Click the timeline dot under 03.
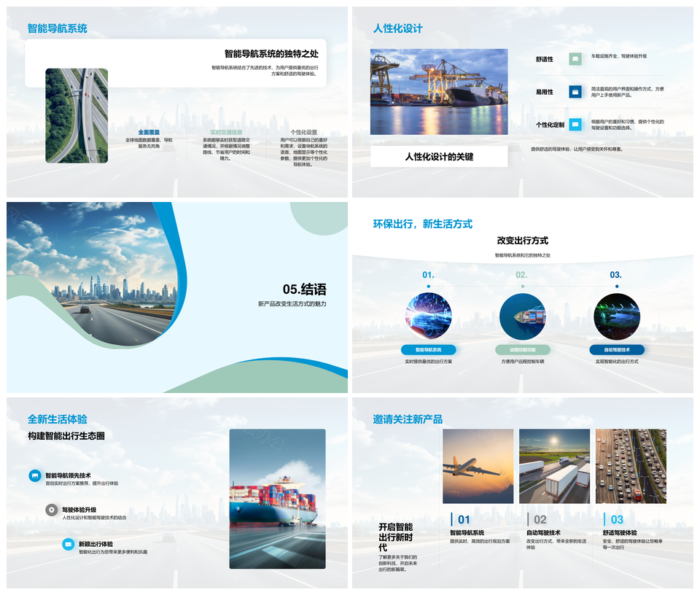 (x=616, y=287)
